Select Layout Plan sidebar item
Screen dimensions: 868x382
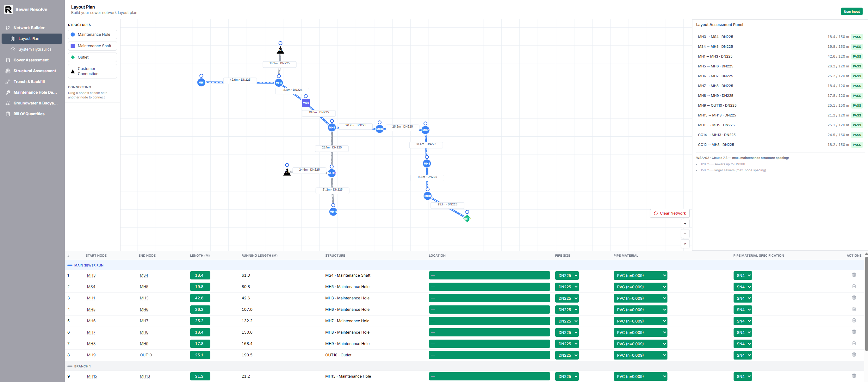(x=32, y=38)
